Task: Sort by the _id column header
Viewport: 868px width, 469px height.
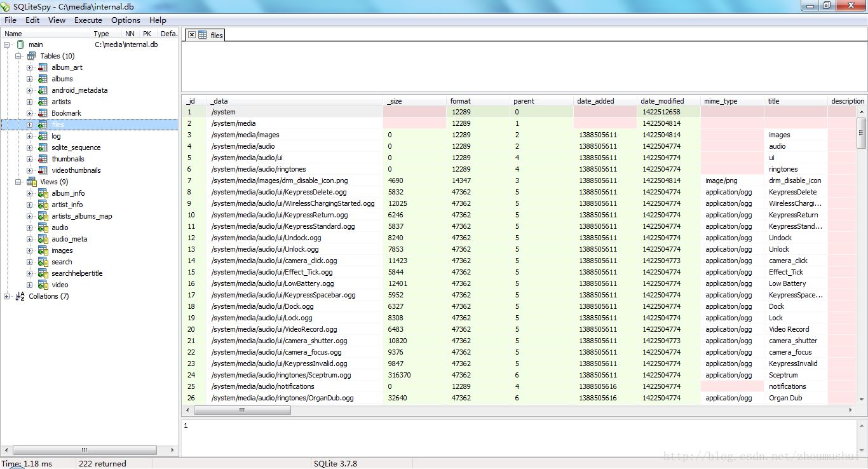Action: coord(194,101)
